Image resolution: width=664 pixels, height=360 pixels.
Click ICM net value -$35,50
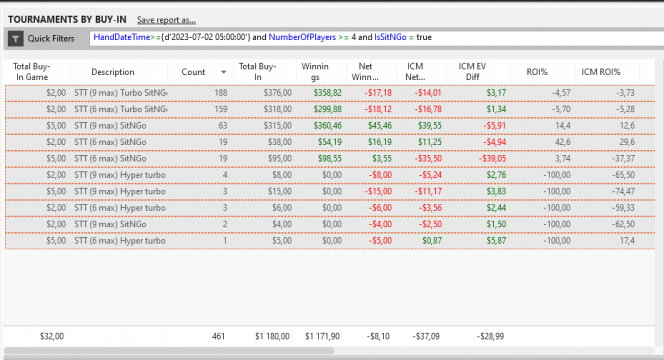428,158
